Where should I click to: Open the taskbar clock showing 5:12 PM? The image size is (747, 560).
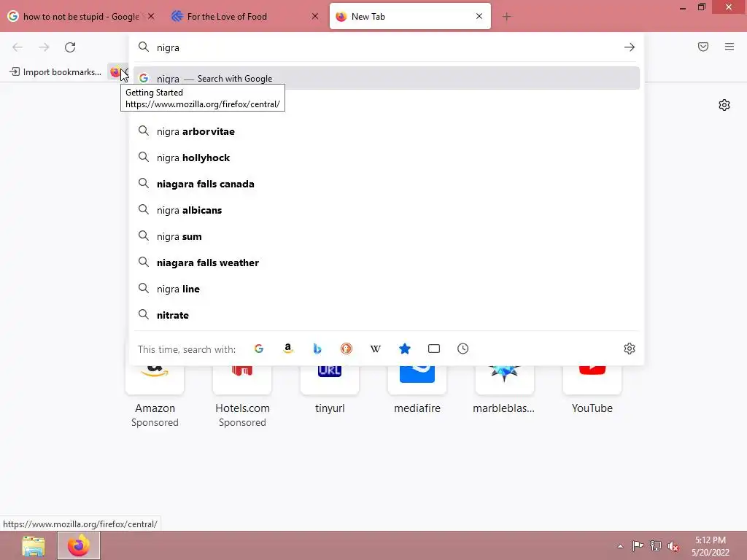711,546
